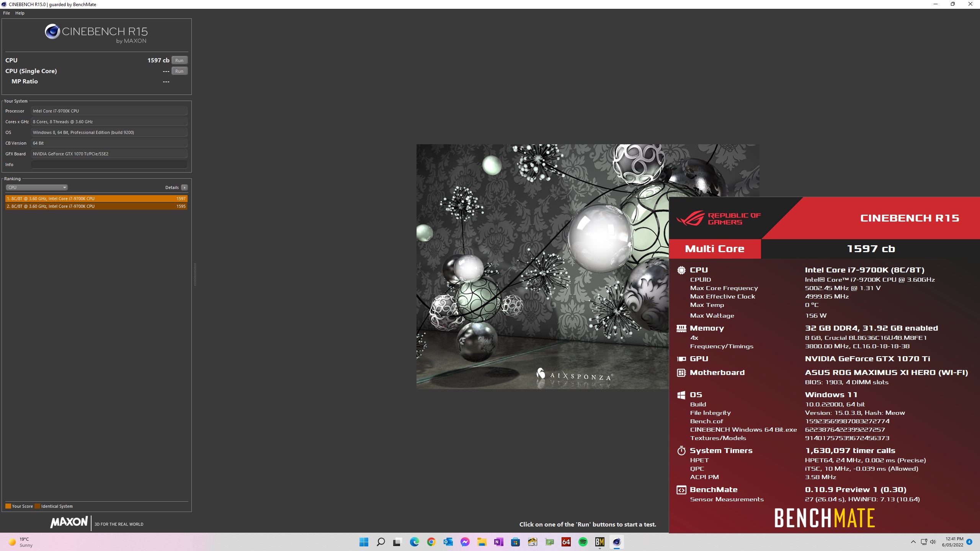Click the Cinebench R15 logo
The width and height of the screenshot is (980, 551).
96,33
